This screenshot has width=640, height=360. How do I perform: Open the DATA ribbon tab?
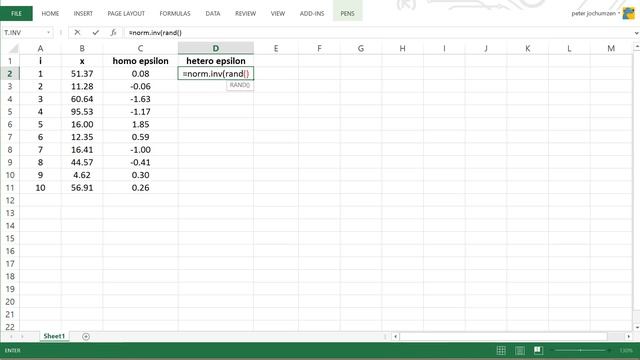pyautogui.click(x=213, y=13)
